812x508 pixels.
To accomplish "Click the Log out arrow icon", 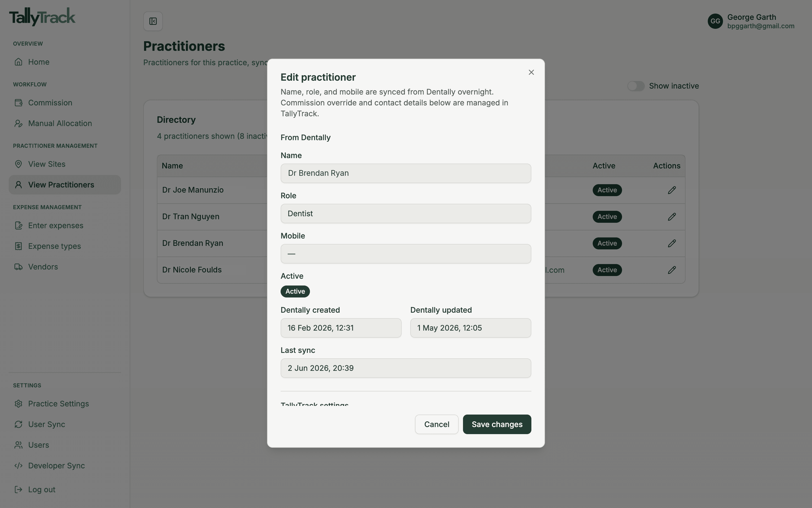I will [x=18, y=490].
